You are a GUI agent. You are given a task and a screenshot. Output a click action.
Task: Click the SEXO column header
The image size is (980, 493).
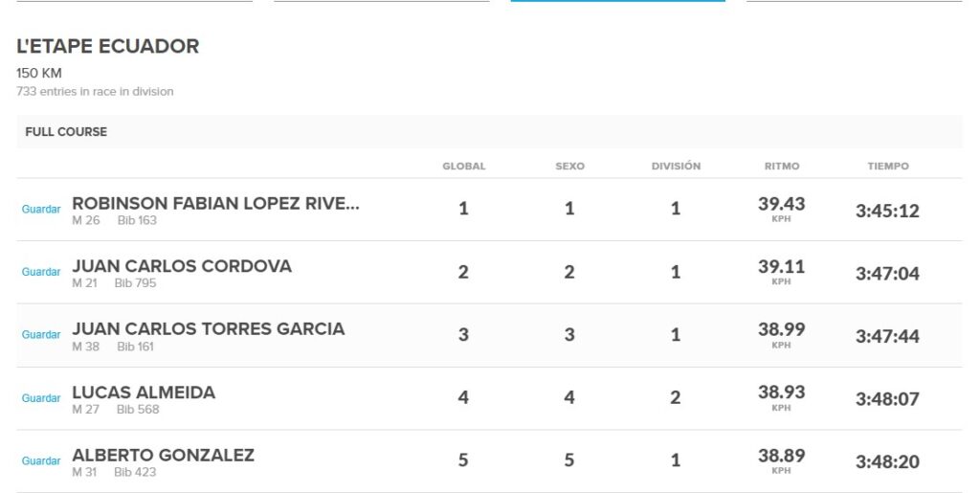tap(569, 167)
